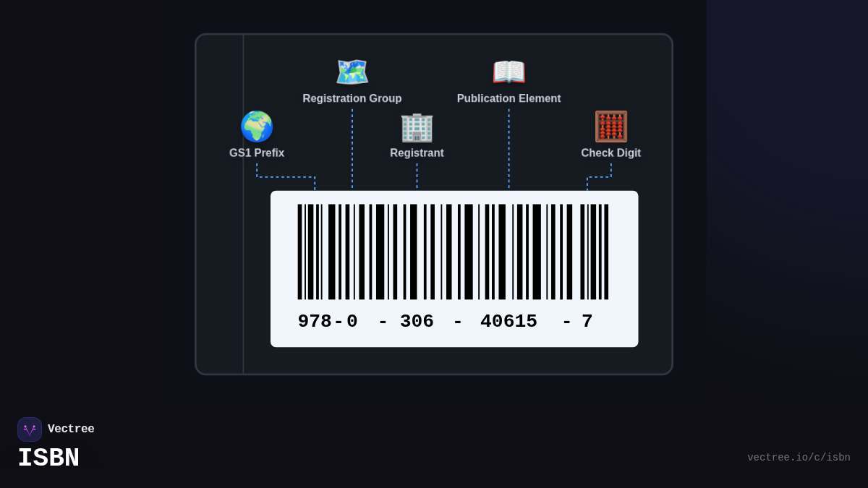
Task: Click the Registration Group label
Action: tap(352, 98)
